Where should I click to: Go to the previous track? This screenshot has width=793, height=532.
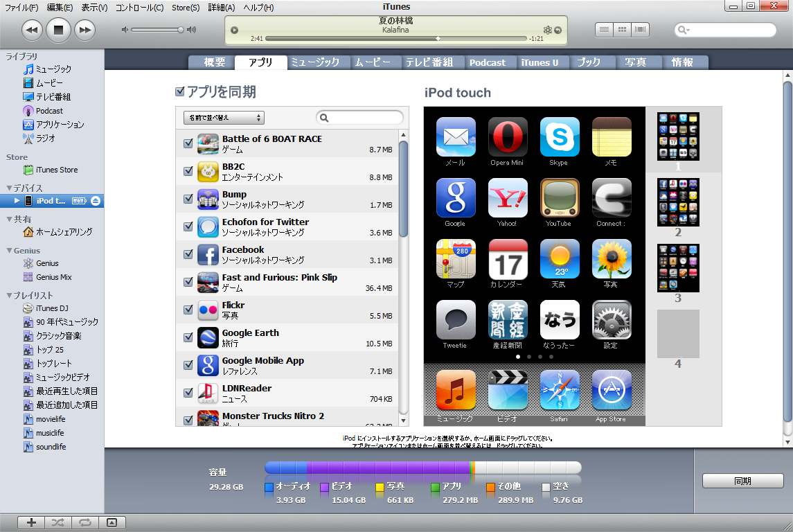click(32, 30)
